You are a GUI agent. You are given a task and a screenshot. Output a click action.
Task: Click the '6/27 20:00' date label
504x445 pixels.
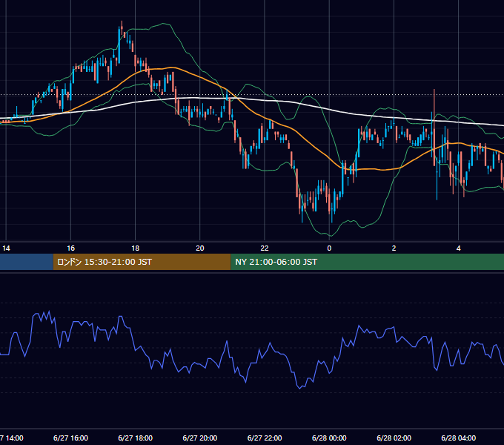[200, 438]
